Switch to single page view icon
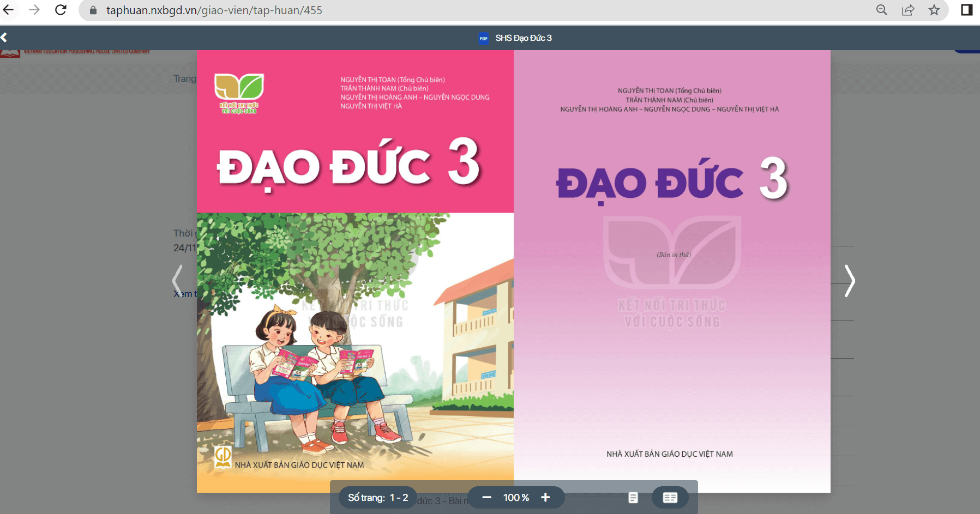The width and height of the screenshot is (980, 514). [633, 498]
